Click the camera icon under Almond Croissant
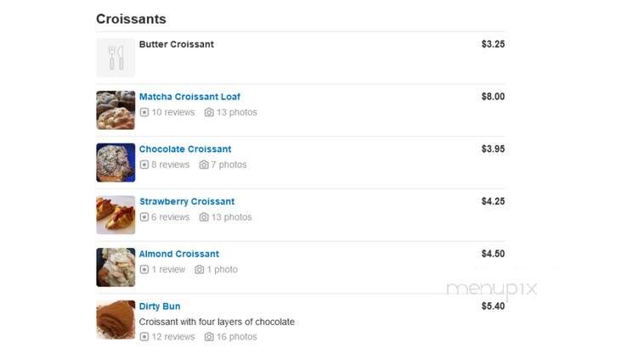This screenshot has height=359, width=644. click(199, 270)
